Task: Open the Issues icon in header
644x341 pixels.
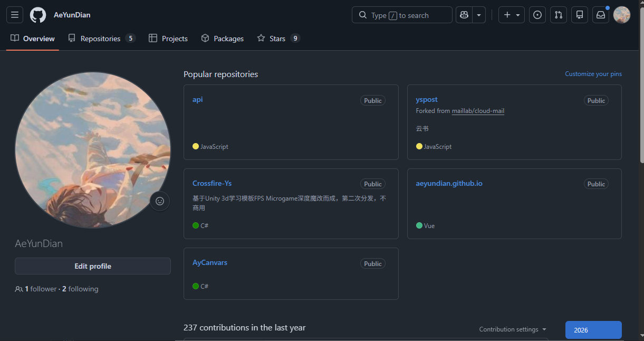Action: point(537,15)
